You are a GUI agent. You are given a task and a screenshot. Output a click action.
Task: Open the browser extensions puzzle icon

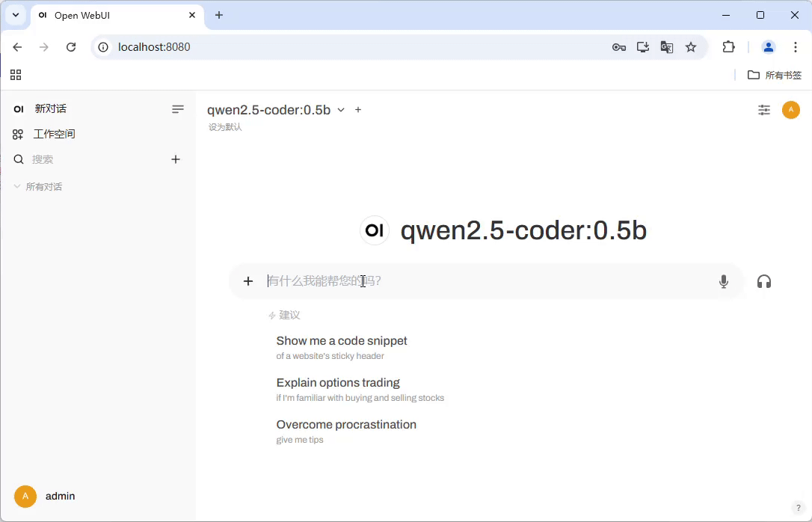click(728, 47)
